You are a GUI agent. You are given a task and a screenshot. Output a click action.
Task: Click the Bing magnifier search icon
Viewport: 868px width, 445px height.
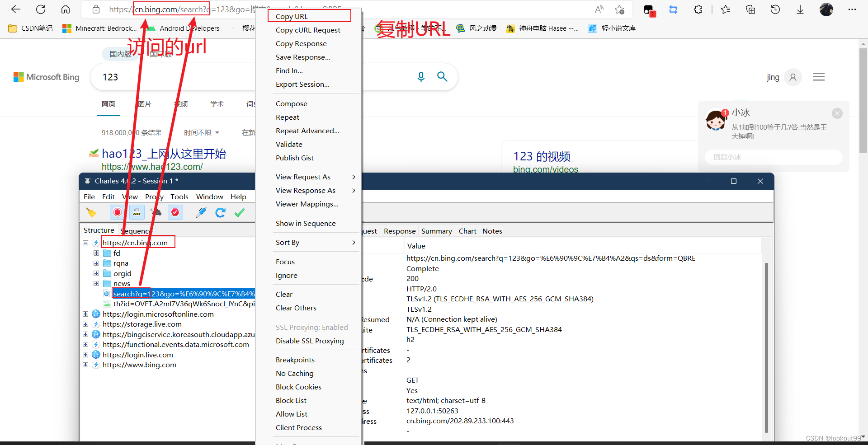(x=442, y=77)
